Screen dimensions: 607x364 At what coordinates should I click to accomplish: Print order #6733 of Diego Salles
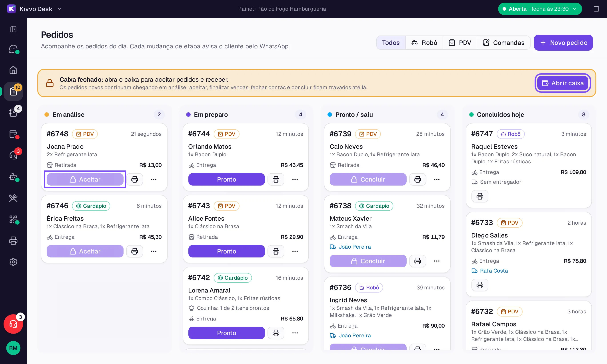pyautogui.click(x=480, y=285)
